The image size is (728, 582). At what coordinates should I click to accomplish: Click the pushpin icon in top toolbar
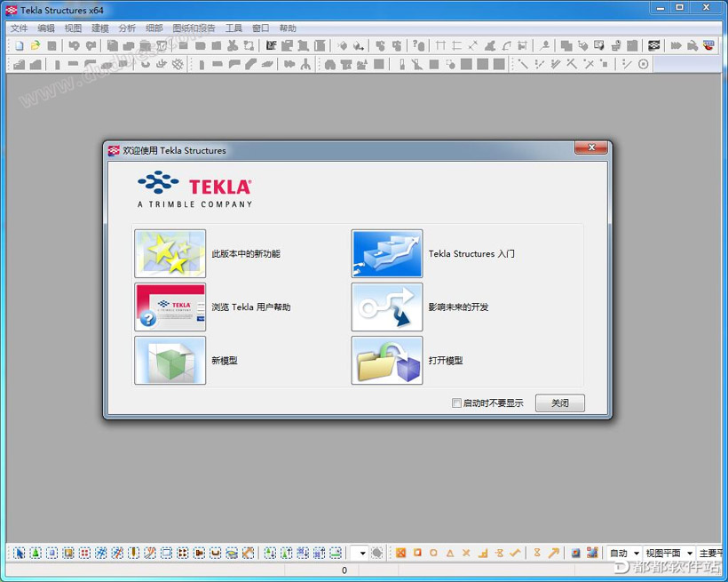click(x=545, y=45)
